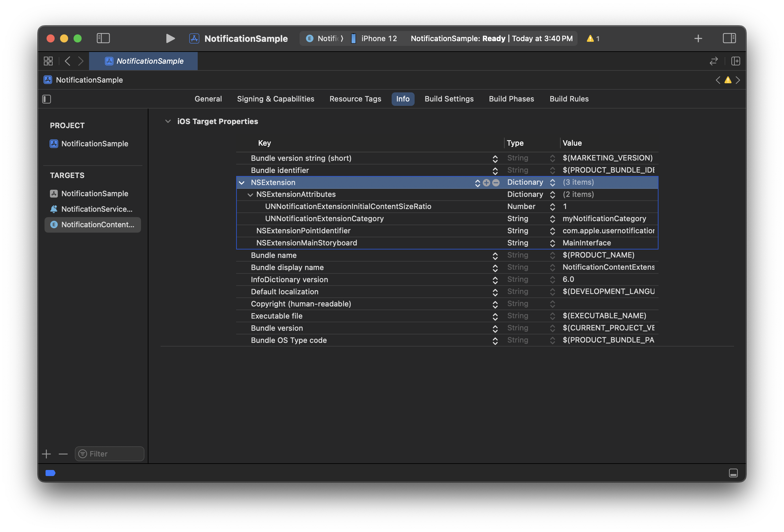Hide the project and targets list
The height and width of the screenshot is (532, 784).
[x=47, y=99]
